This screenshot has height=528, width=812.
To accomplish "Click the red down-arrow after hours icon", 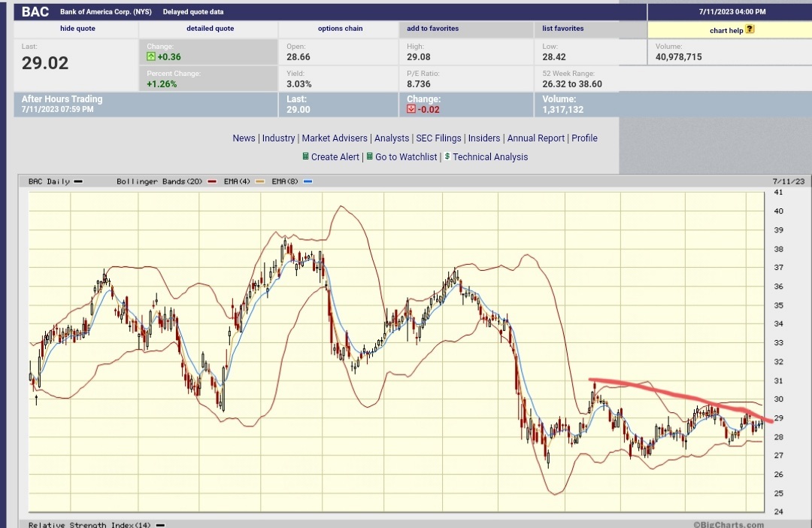I will 411,109.
